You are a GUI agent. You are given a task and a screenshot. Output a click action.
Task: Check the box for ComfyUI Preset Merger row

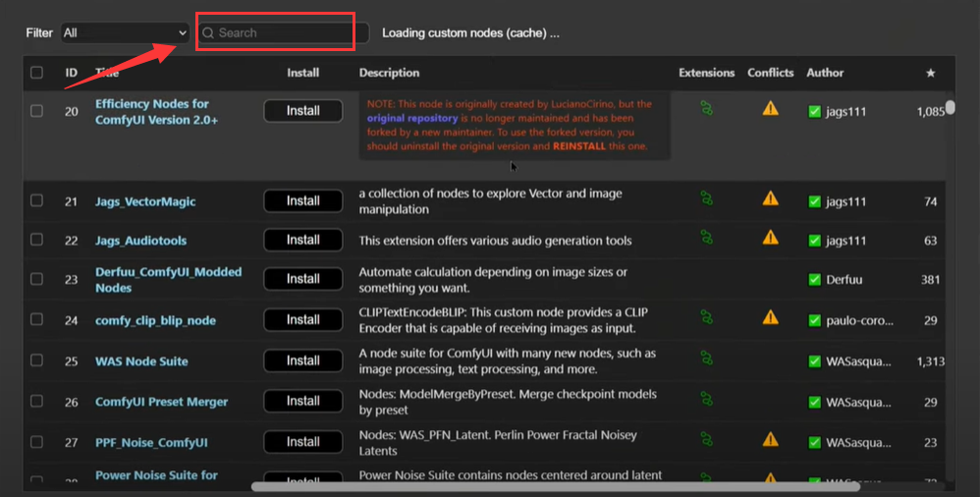click(x=37, y=401)
